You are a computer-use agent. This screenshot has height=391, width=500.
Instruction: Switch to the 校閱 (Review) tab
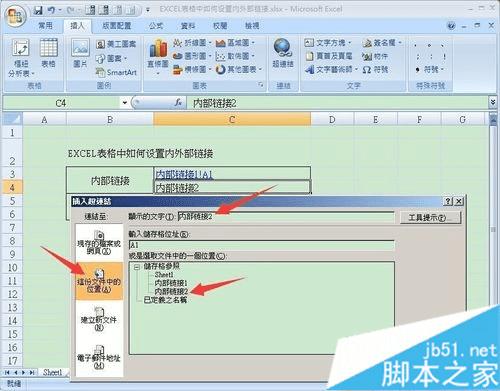220,26
